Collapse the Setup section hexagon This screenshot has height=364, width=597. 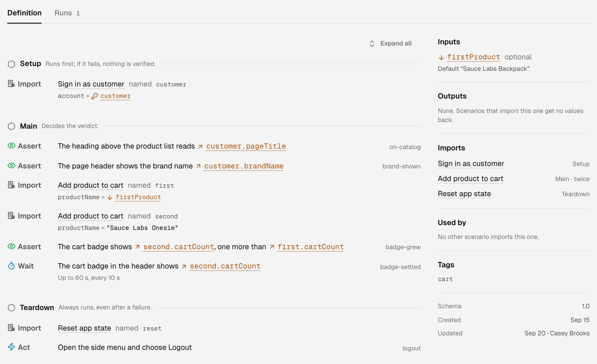point(11,64)
